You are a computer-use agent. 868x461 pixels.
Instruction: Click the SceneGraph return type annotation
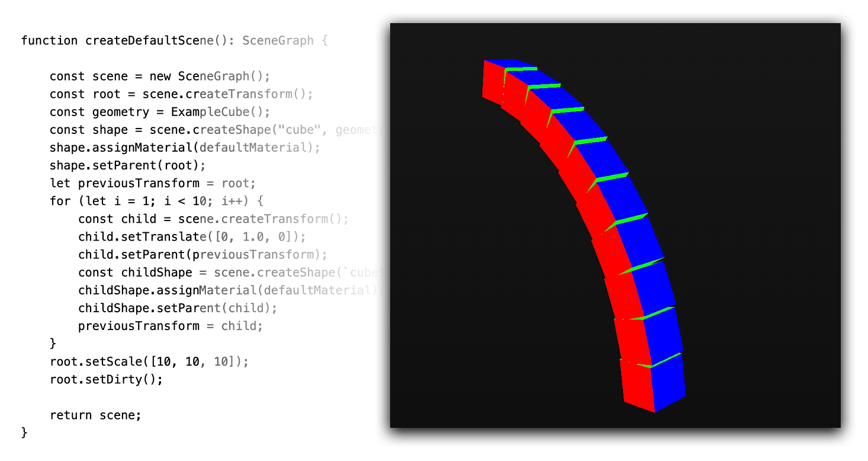pyautogui.click(x=278, y=41)
